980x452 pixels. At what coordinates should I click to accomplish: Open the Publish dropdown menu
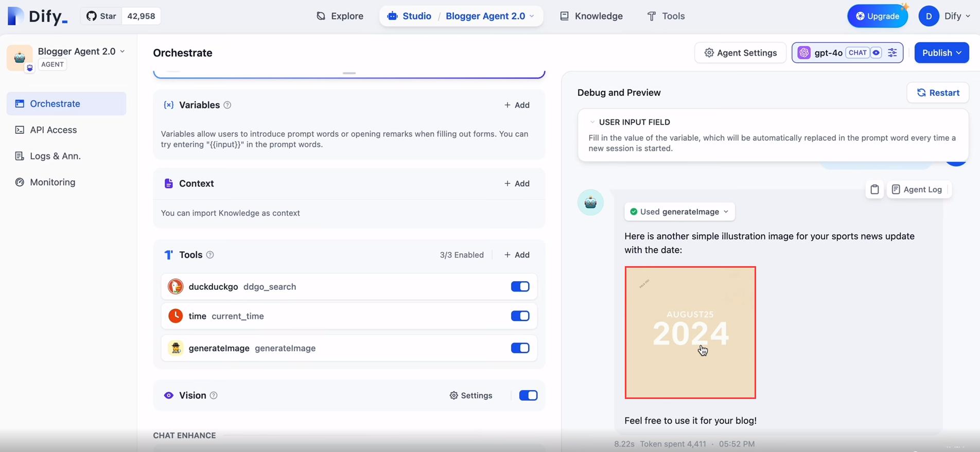(941, 53)
